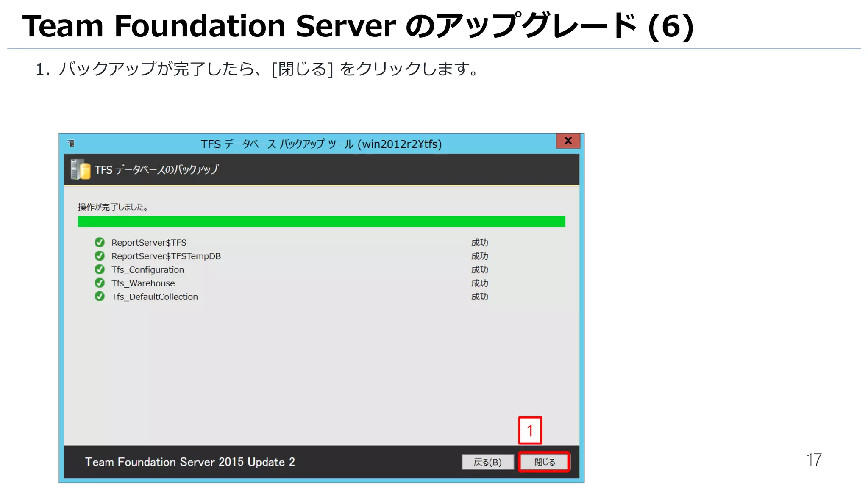Select the Tfs_Configuration database entry

coord(147,270)
